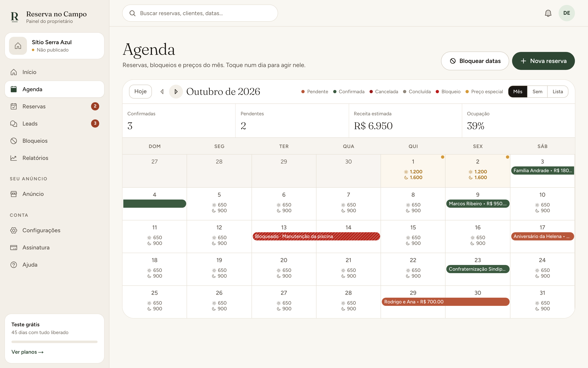This screenshot has height=368, width=588.
Task: Click the Reservas badge showing 2
Action: 95,106
